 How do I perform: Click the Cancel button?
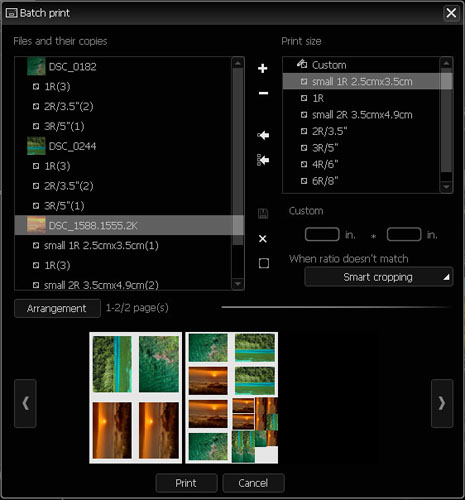point(253,483)
